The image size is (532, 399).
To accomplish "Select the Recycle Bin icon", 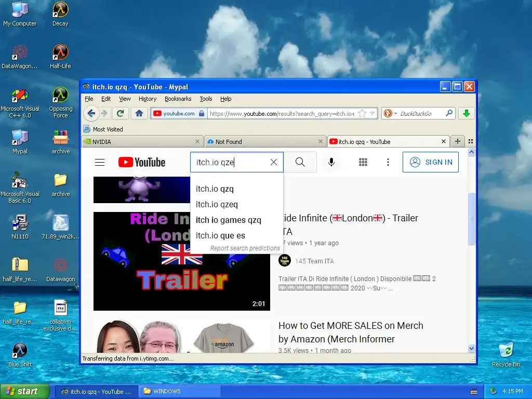I will [506, 355].
